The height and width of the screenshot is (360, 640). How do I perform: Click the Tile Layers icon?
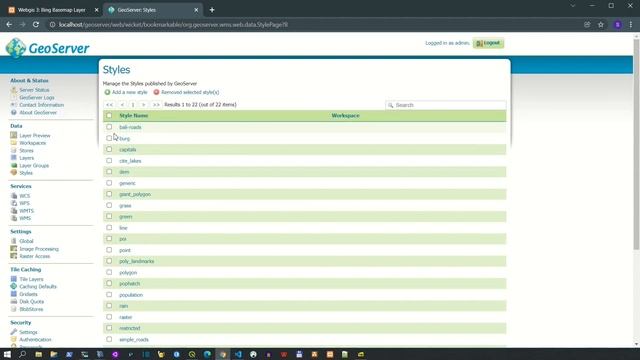tap(14, 279)
